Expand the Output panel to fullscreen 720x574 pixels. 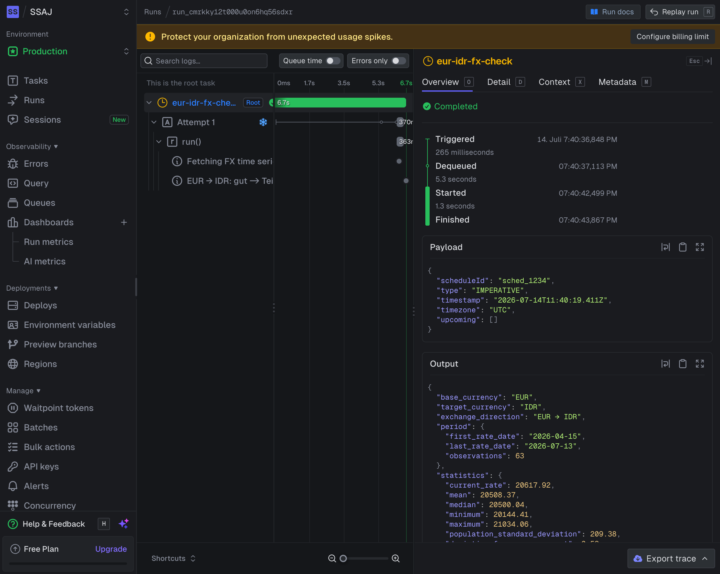pos(699,364)
